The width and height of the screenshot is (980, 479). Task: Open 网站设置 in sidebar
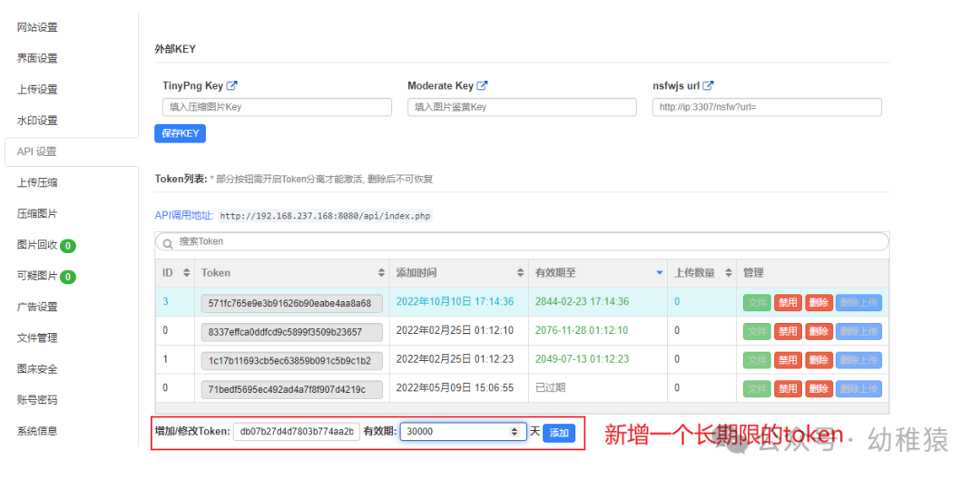pos(37,27)
